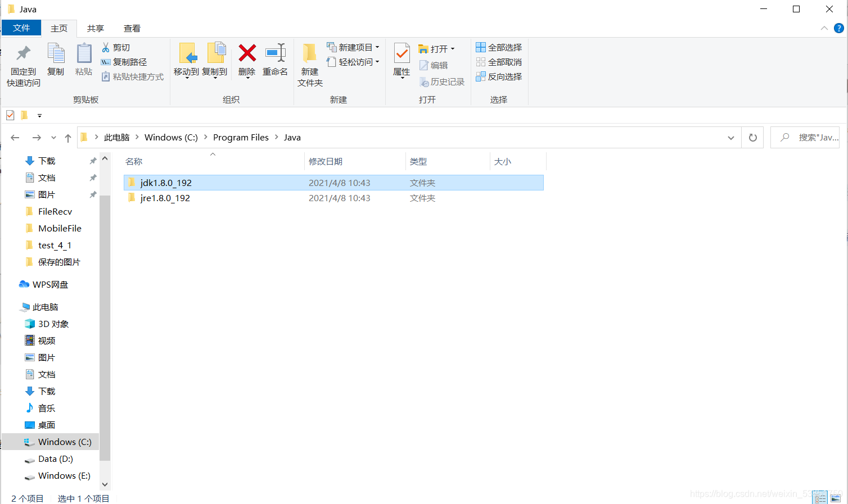Image resolution: width=848 pixels, height=504 pixels.
Task: Click 粘贴快捷方式 paste shortcut
Action: pyautogui.click(x=133, y=77)
